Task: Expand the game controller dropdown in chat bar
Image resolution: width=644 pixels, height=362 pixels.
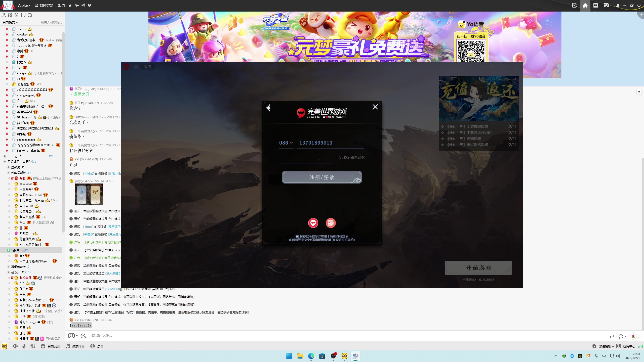Action: [77, 336]
